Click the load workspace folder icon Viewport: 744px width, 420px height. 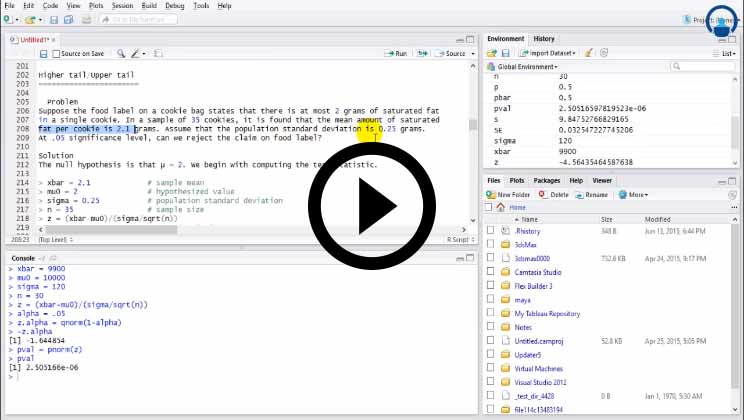[493, 53]
